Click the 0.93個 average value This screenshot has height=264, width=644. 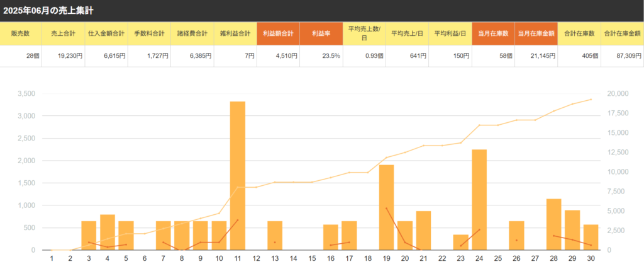[374, 56]
